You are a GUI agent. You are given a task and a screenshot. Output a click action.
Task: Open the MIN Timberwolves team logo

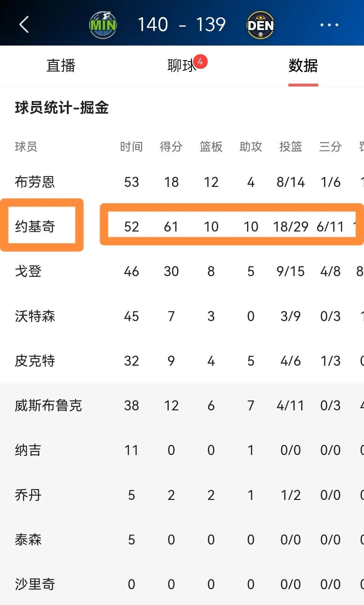pyautogui.click(x=103, y=25)
